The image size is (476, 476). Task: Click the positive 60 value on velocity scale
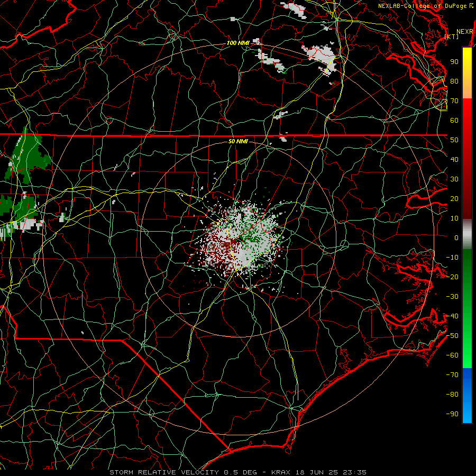pos(454,121)
